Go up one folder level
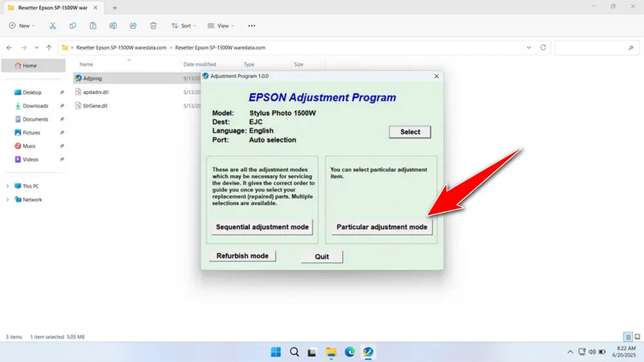 point(49,48)
